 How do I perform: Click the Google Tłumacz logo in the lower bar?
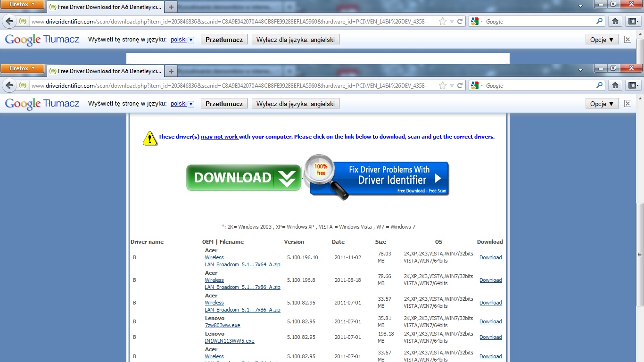click(42, 104)
